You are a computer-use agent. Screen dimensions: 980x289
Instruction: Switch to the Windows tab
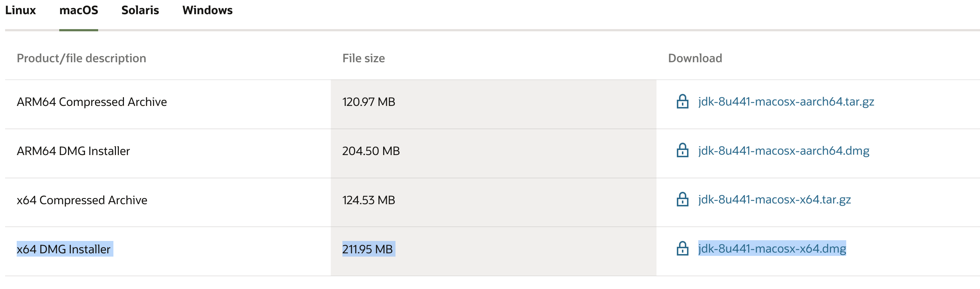pyautogui.click(x=207, y=10)
